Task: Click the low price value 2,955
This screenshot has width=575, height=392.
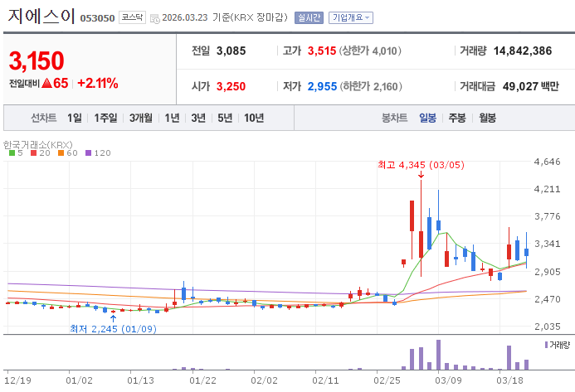Action: [x=322, y=86]
